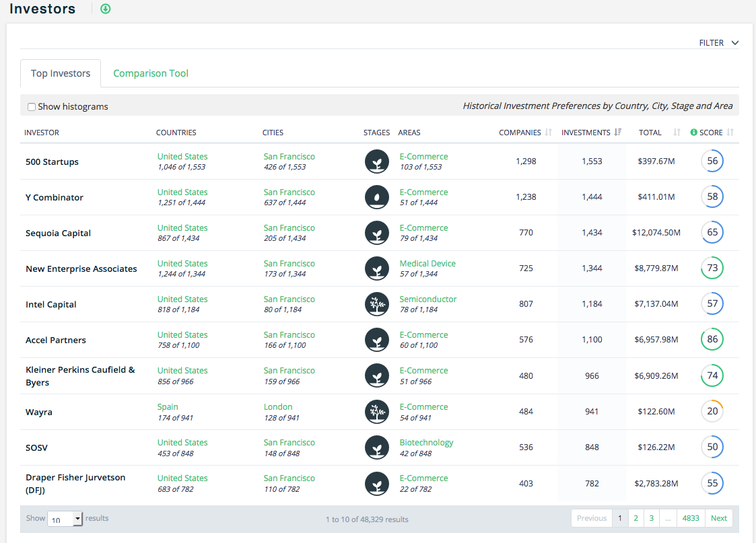Click the score circle 65 for Sequoia Capital

click(x=712, y=232)
